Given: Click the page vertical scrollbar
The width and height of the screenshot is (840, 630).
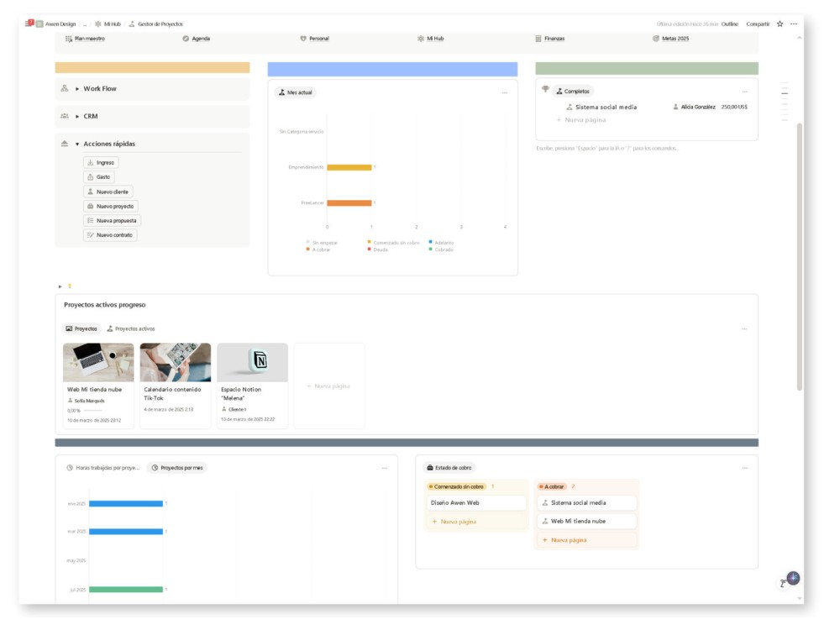Looking at the screenshot, I should 800,257.
